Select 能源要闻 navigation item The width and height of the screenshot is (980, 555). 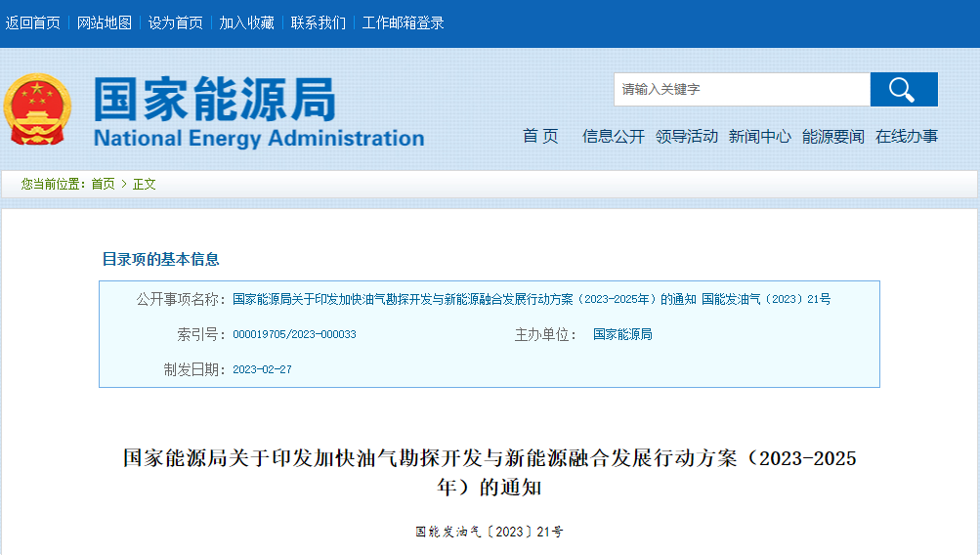[x=833, y=137]
